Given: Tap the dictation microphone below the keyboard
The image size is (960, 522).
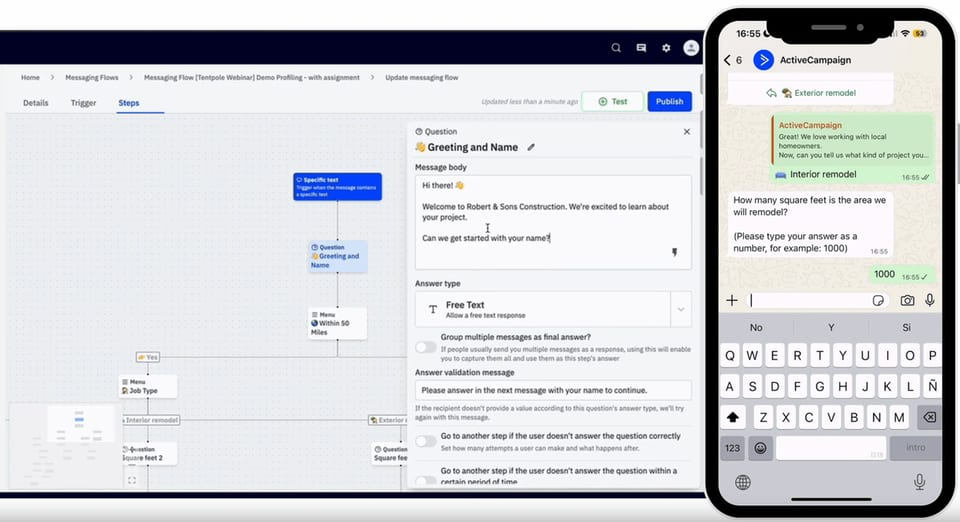Looking at the screenshot, I should pos(919,482).
